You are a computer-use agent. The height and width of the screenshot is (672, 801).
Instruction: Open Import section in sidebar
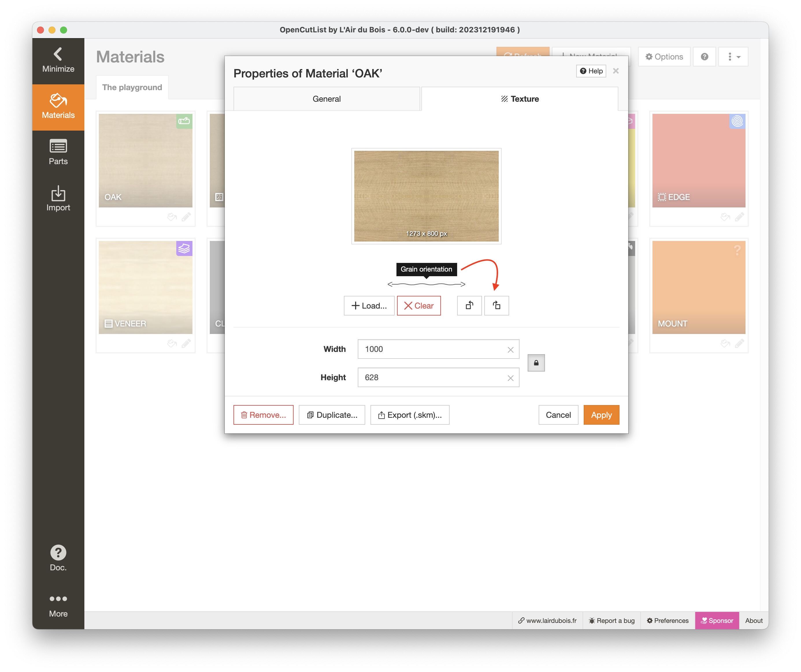tap(58, 199)
